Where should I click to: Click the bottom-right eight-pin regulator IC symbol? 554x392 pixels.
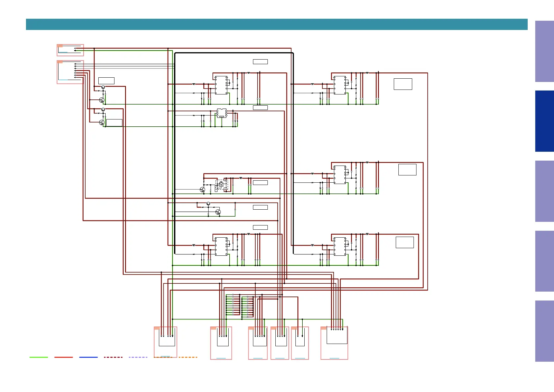point(340,247)
